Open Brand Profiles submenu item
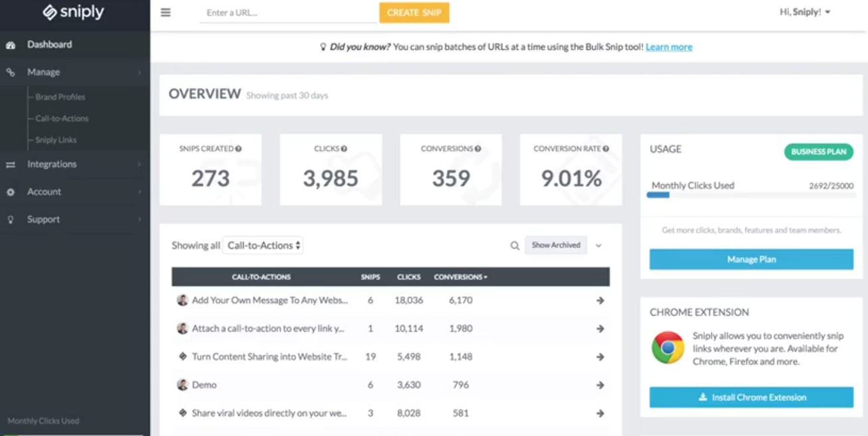Screen dimensions: 868x436 click(61, 97)
